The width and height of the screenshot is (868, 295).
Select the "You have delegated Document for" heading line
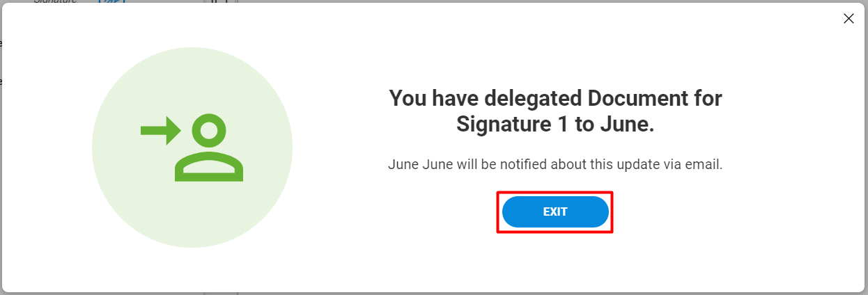(555, 98)
